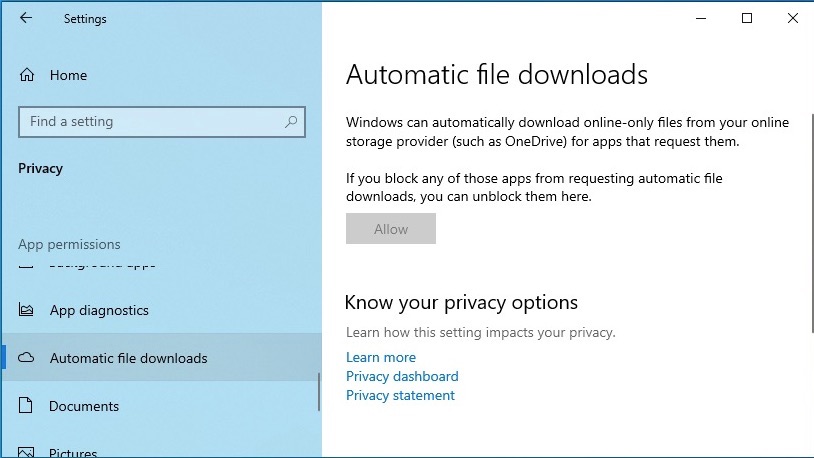This screenshot has height=458, width=814.
Task: Click the Settings window title text
Action: tap(85, 19)
